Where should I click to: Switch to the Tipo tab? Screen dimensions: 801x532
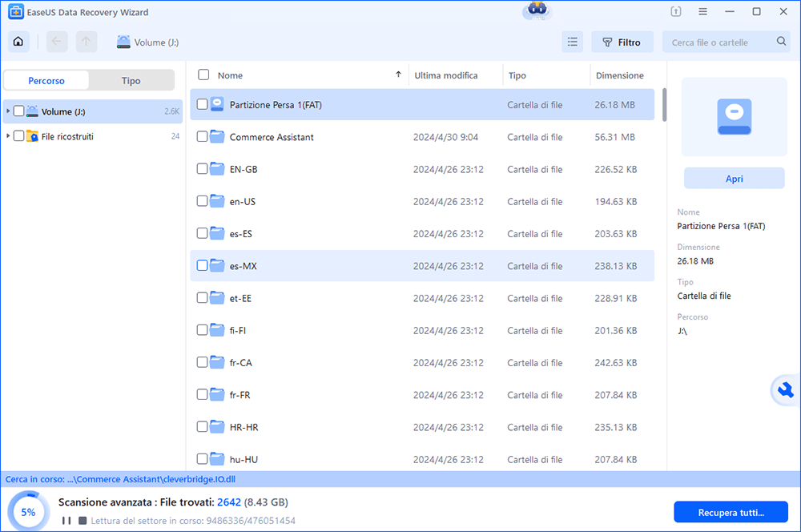tap(131, 80)
